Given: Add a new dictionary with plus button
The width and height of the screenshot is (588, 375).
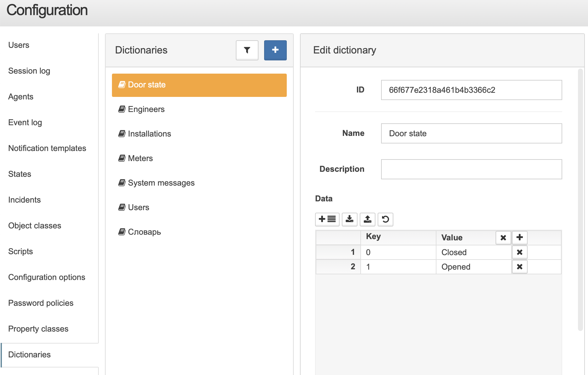Looking at the screenshot, I should coord(275,50).
